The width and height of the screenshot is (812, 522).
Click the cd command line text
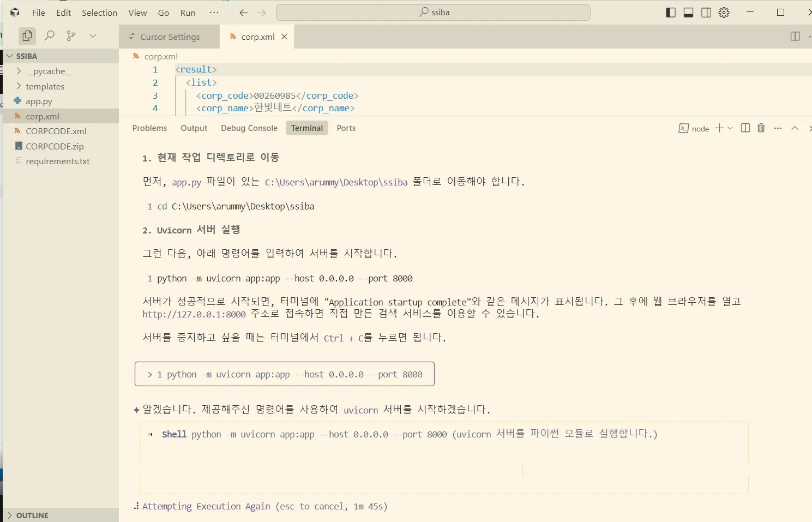(x=236, y=206)
